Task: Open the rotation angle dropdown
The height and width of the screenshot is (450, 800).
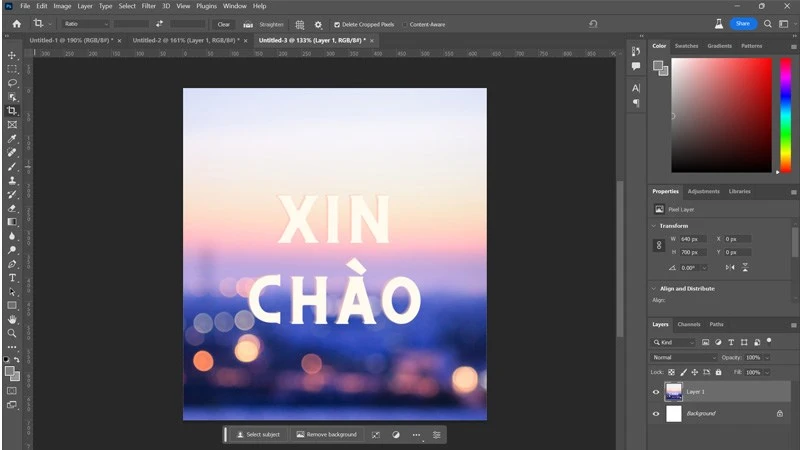Action: (705, 268)
